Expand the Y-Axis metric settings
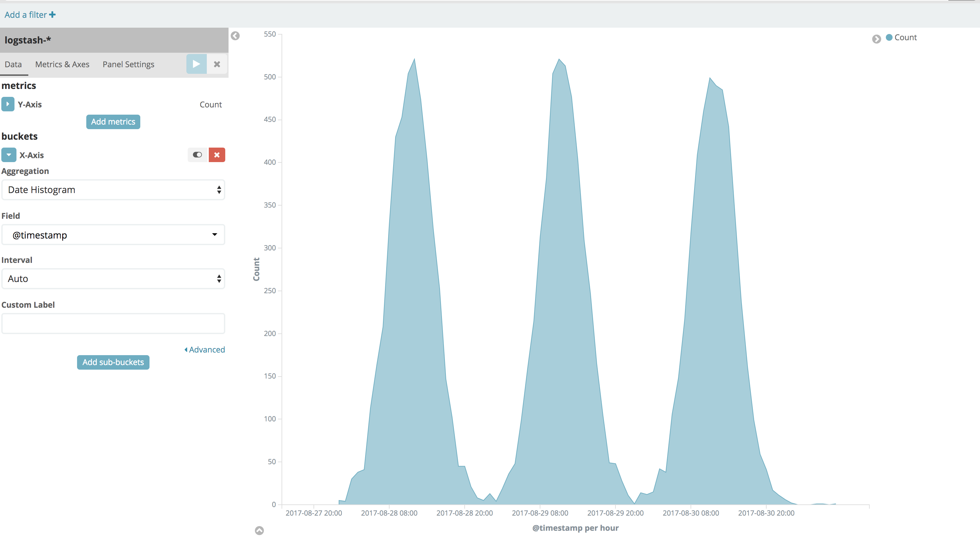 [8, 104]
